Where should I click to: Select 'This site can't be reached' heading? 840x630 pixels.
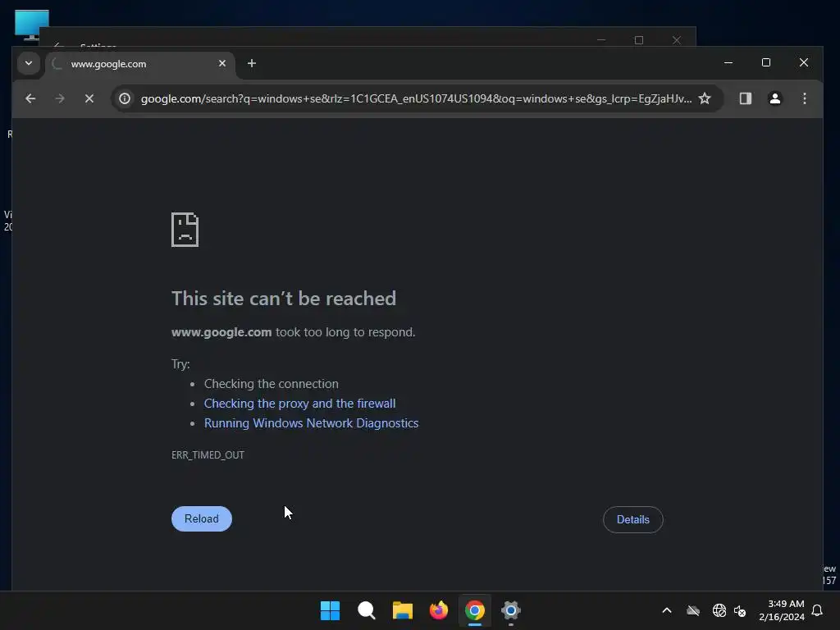pos(284,299)
